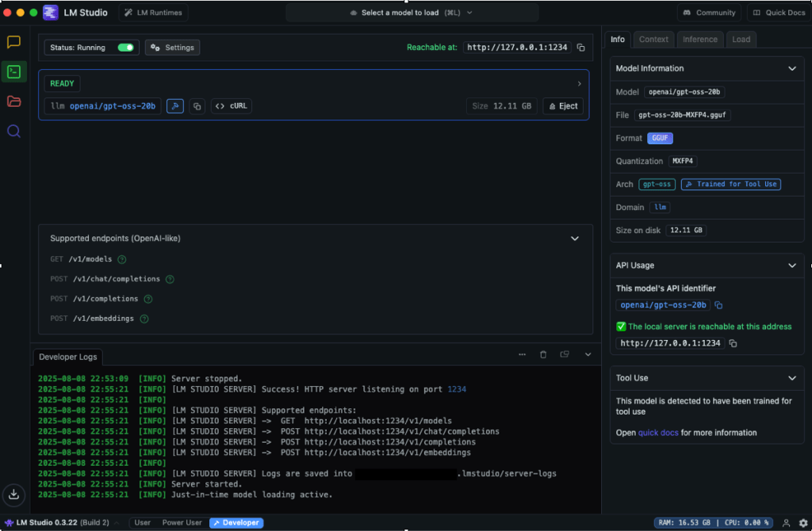Eject the loaded gpt-oss-20b model
Screen dimensions: 812x531
point(563,106)
